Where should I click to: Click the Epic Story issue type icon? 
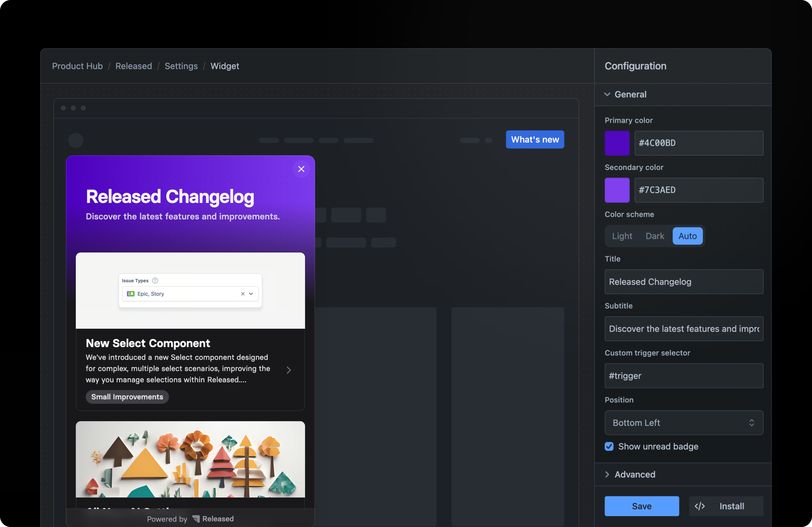(x=131, y=294)
